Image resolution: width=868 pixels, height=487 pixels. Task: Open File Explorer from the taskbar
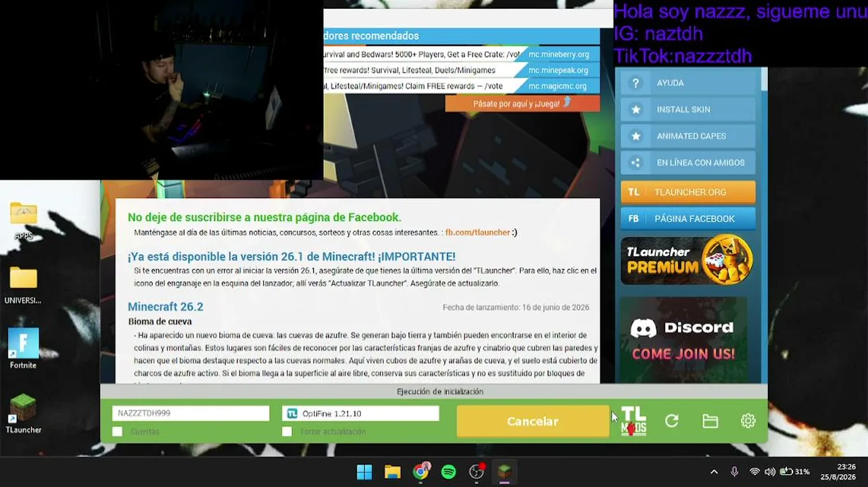click(x=393, y=471)
